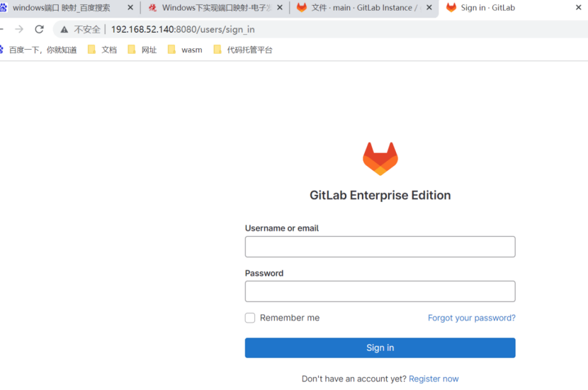Screen dimensions: 588x390
Task: Close the windows端口映射 Baidu search tab
Action: point(130,8)
